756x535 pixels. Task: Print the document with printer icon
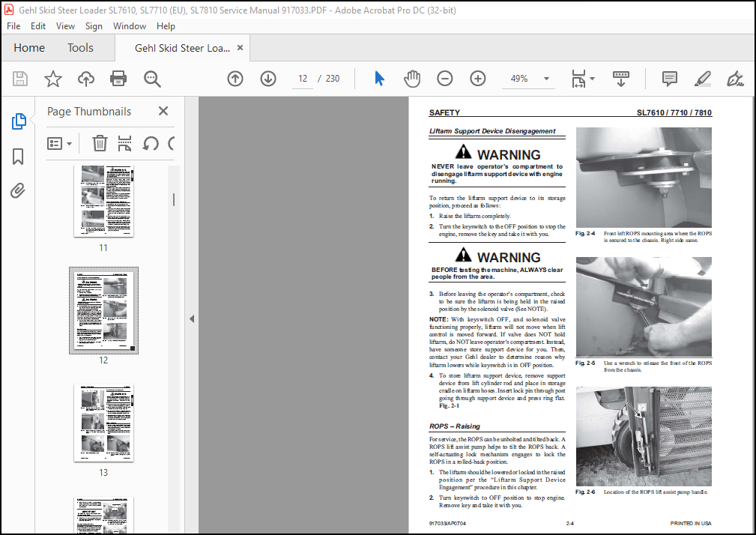pyautogui.click(x=118, y=79)
